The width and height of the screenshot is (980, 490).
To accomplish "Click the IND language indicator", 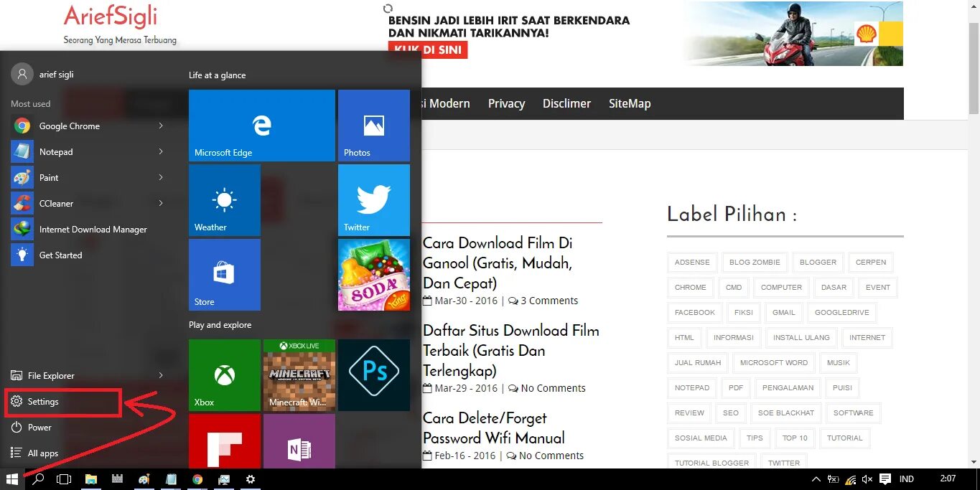I will pos(907,479).
